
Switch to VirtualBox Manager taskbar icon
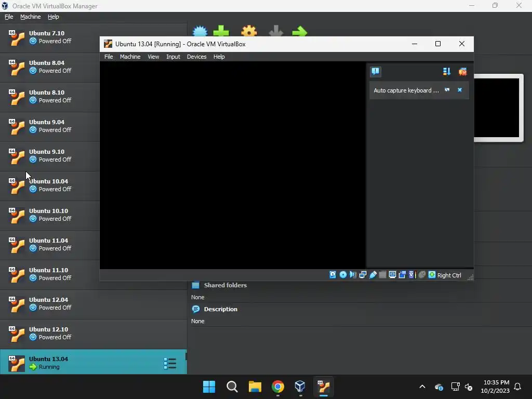point(301,387)
